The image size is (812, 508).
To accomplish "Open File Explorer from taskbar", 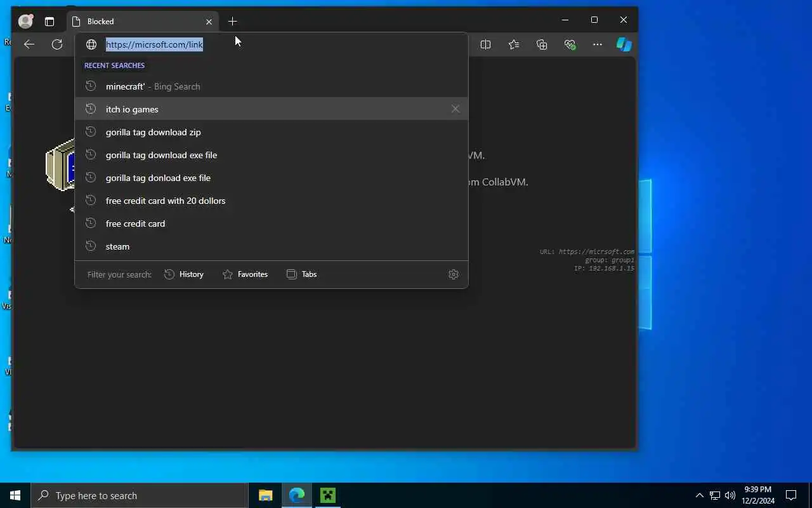I will (x=266, y=495).
